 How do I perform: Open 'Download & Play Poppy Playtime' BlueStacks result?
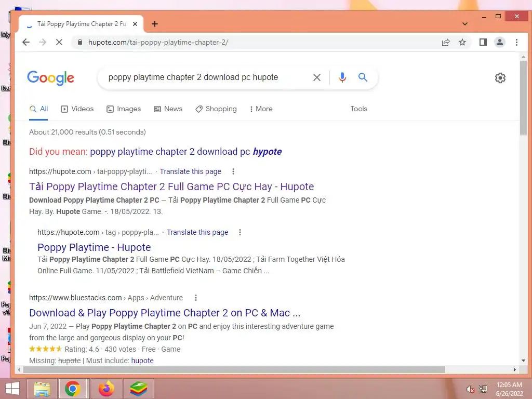click(x=165, y=313)
